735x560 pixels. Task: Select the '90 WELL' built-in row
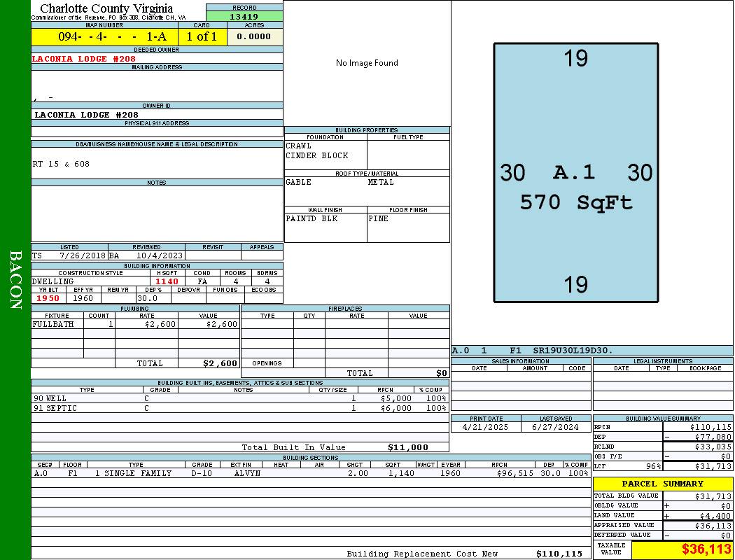(238, 398)
